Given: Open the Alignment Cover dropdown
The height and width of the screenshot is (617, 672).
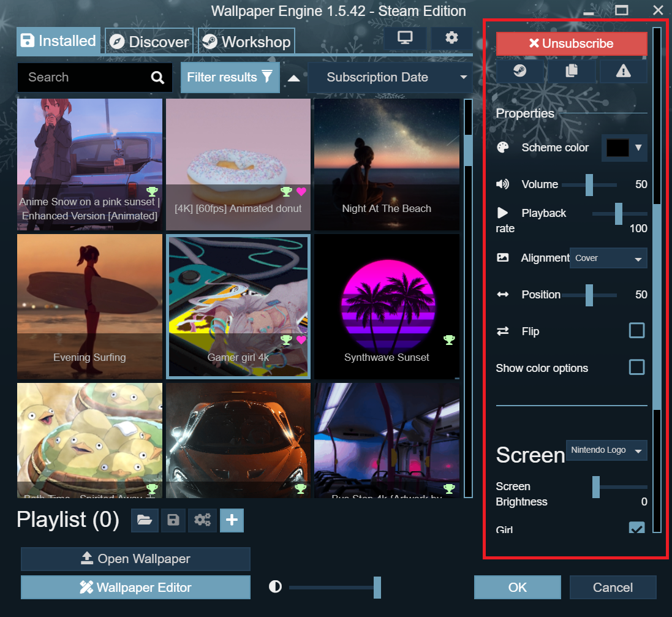Looking at the screenshot, I should coord(608,258).
